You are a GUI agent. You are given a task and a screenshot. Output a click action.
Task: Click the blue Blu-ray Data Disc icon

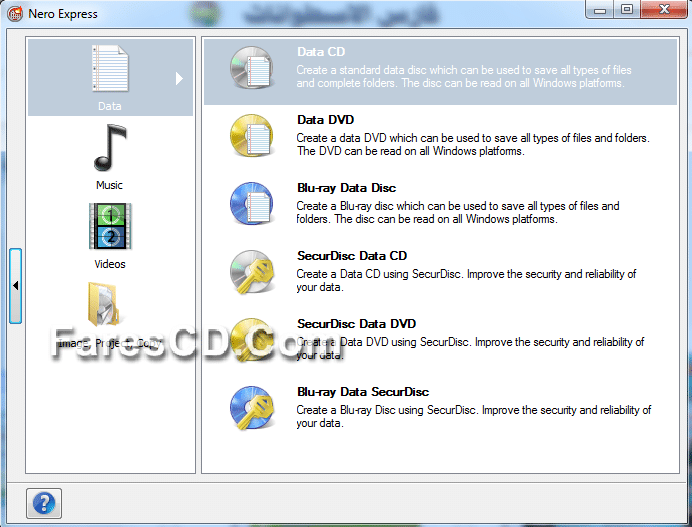tap(252, 204)
